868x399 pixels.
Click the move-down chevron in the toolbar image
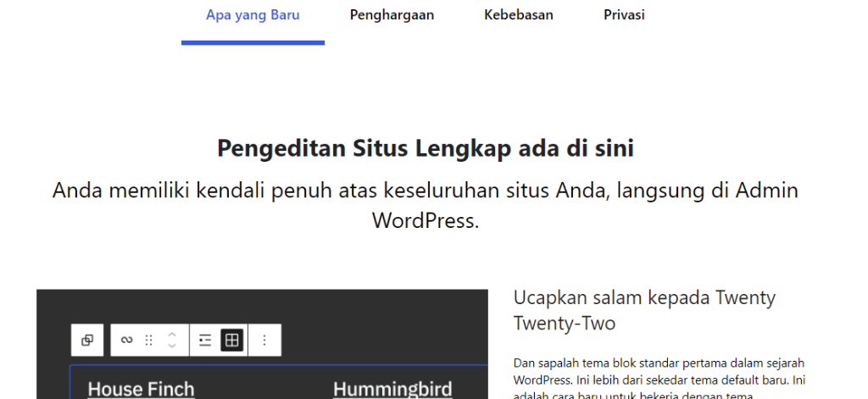(171, 346)
